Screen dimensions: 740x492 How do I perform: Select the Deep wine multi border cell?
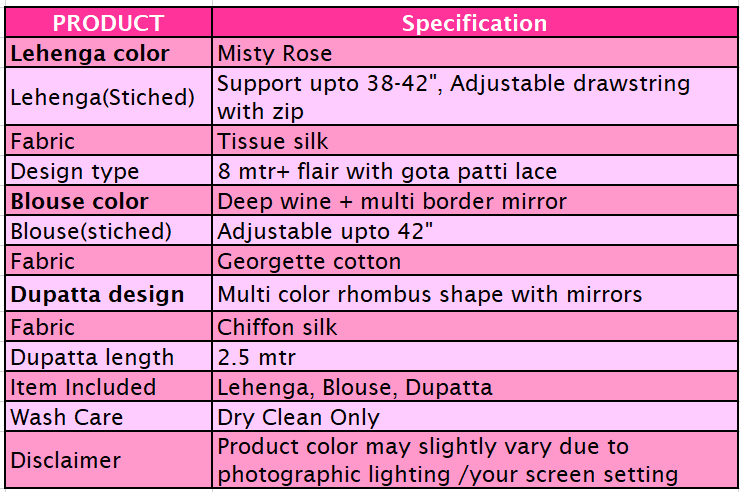475,200
